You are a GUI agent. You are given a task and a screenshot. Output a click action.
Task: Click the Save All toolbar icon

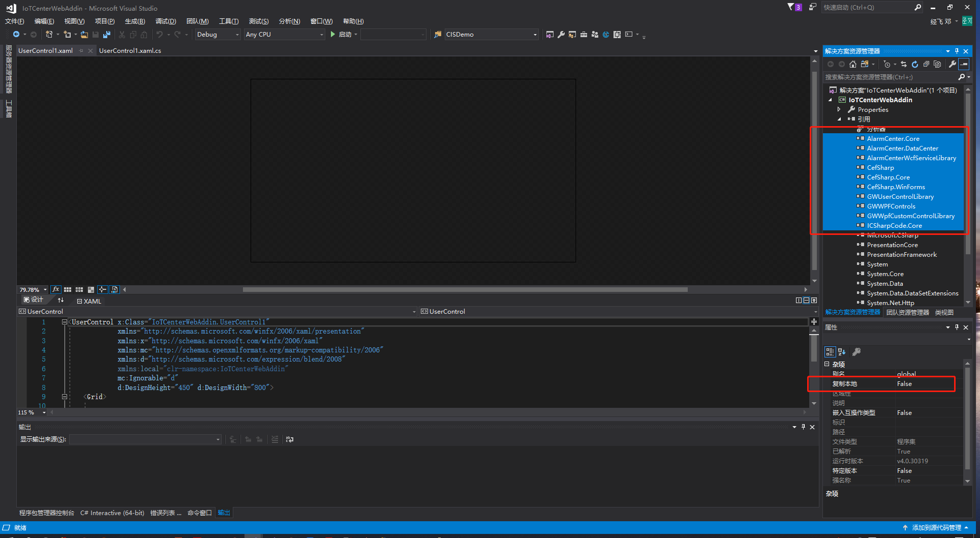click(107, 35)
